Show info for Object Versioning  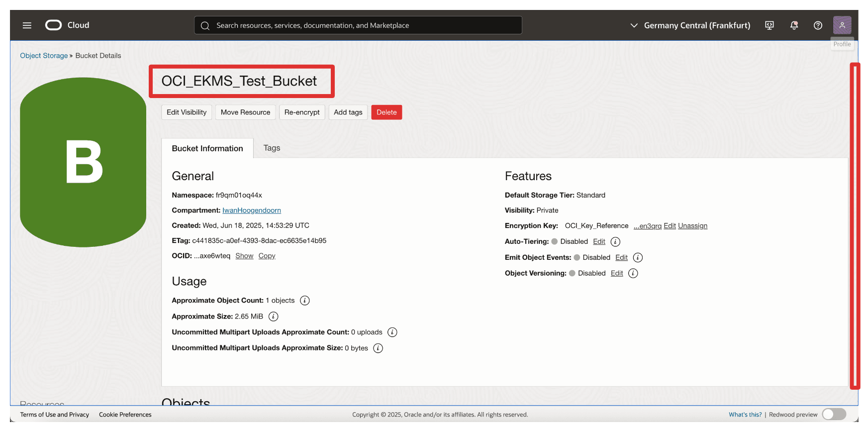tap(633, 273)
